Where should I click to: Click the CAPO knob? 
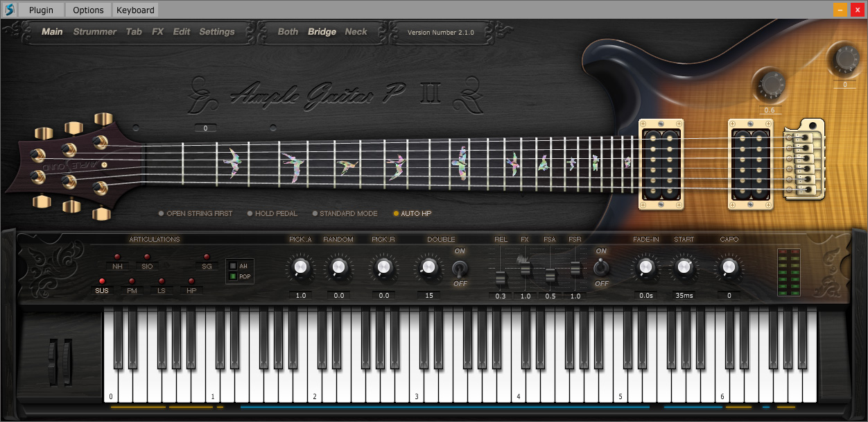(729, 267)
